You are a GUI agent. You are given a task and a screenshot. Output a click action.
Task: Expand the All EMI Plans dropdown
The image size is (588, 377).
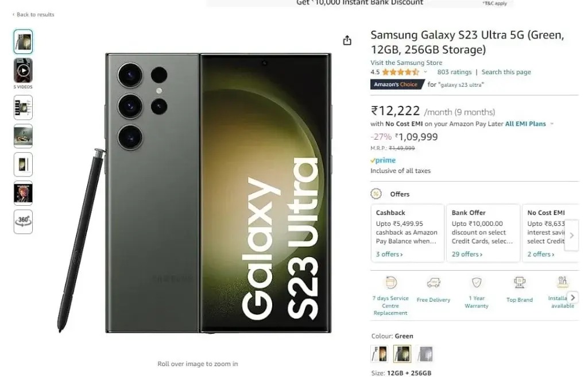click(552, 124)
